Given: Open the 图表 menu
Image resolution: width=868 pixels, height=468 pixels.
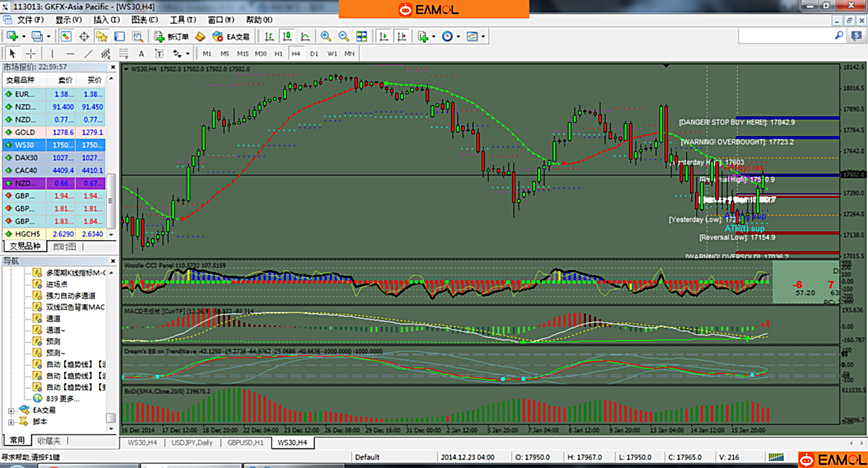Looking at the screenshot, I should click(144, 20).
